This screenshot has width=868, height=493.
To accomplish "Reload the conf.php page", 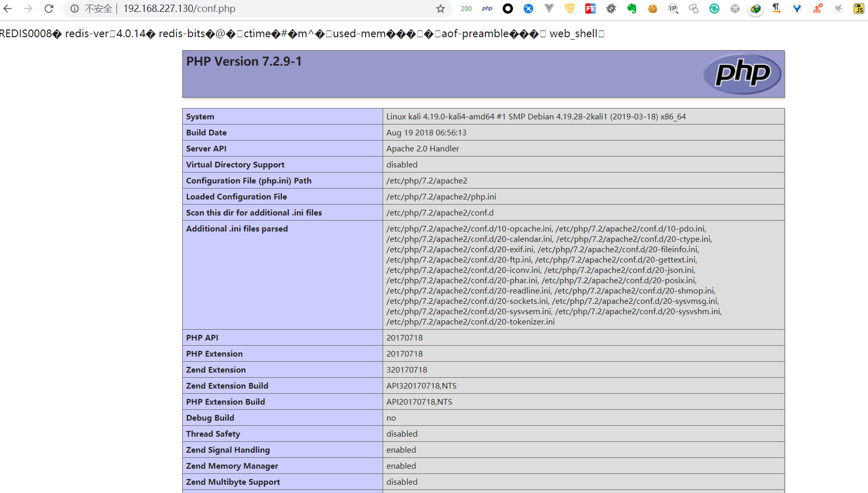I will [49, 9].
